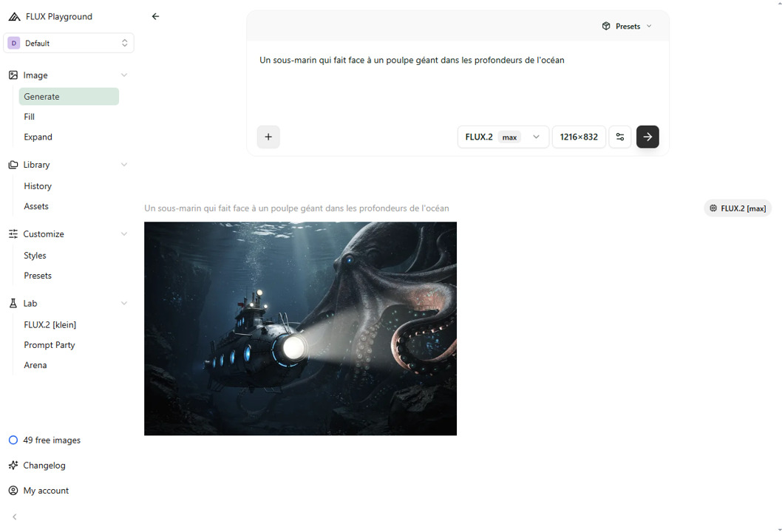This screenshot has width=782, height=532.
Task: Click the Lab section label
Action: (30, 303)
